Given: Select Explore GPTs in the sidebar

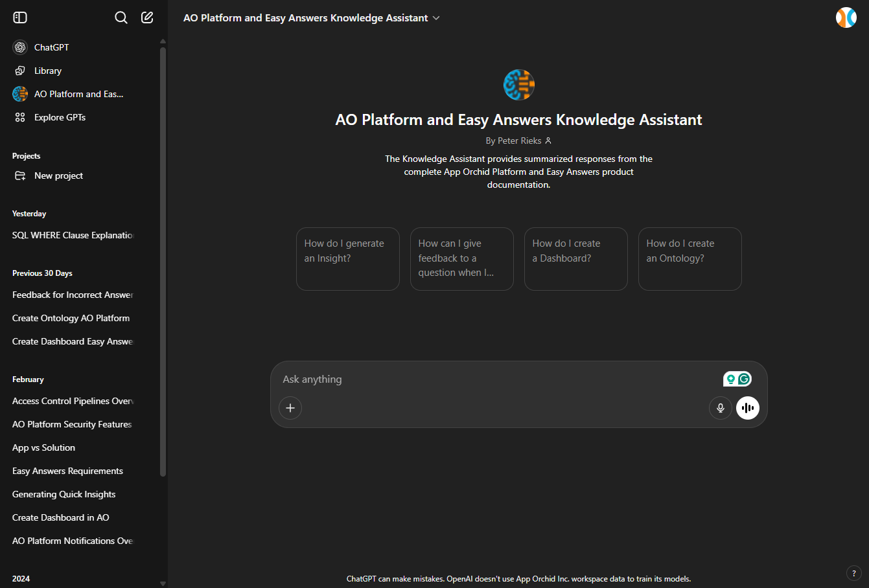Looking at the screenshot, I should click(x=60, y=117).
